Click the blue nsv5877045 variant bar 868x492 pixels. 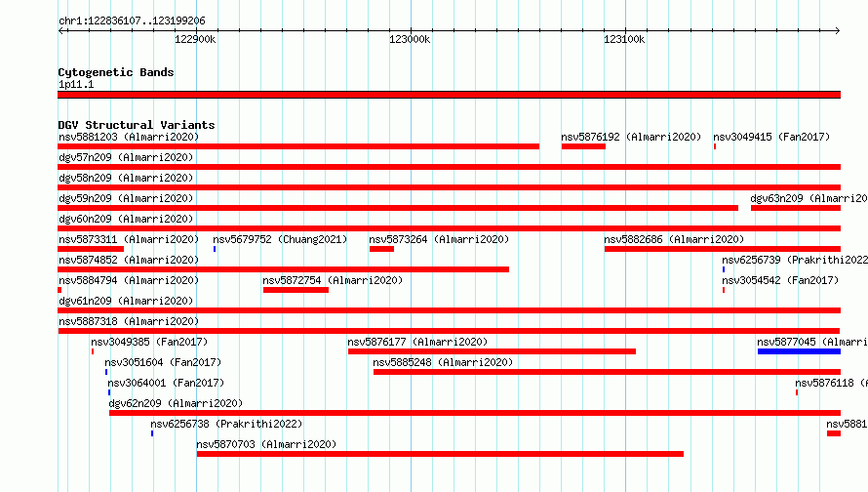tap(799, 351)
